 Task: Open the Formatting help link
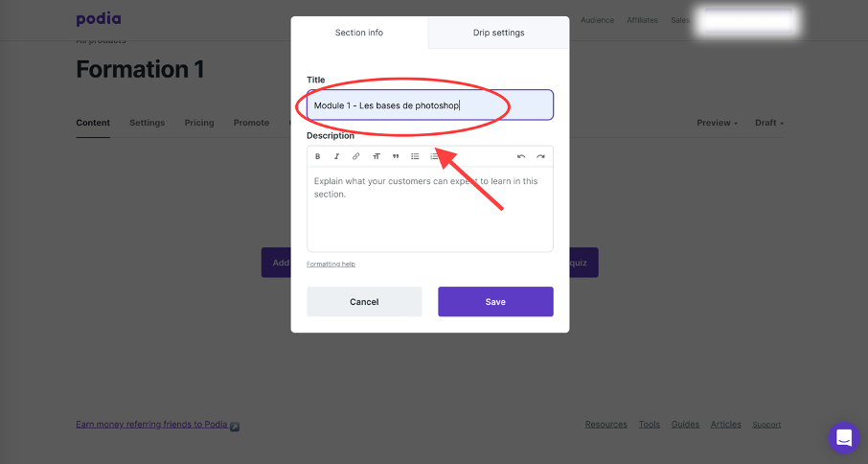point(331,264)
